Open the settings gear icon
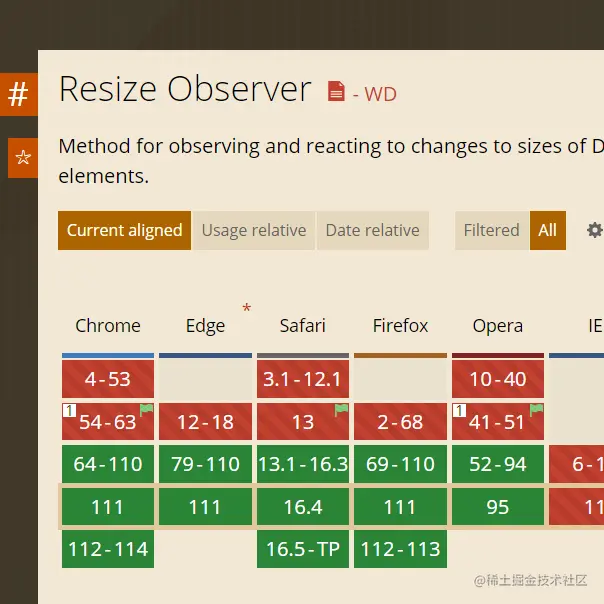The width and height of the screenshot is (604, 604). click(x=594, y=230)
